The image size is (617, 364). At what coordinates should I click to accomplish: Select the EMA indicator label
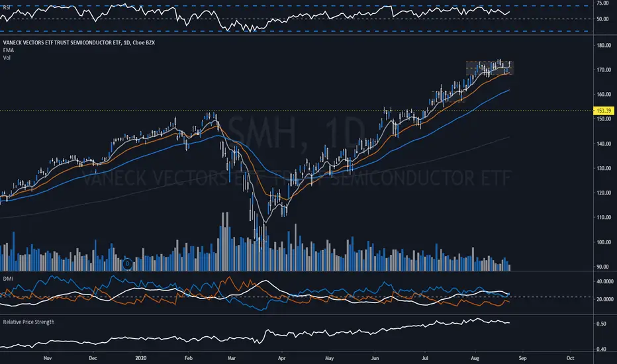(x=8, y=50)
